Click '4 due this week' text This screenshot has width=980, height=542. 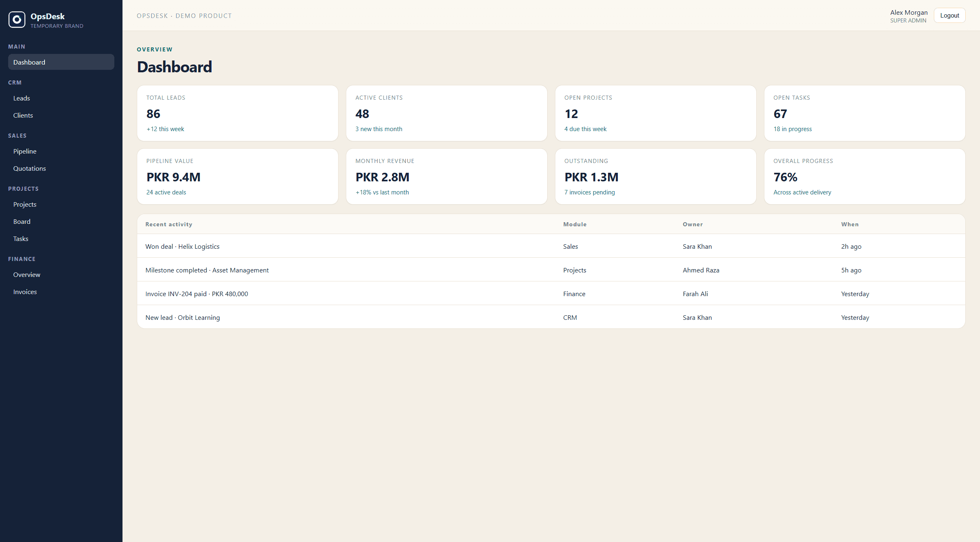point(586,129)
